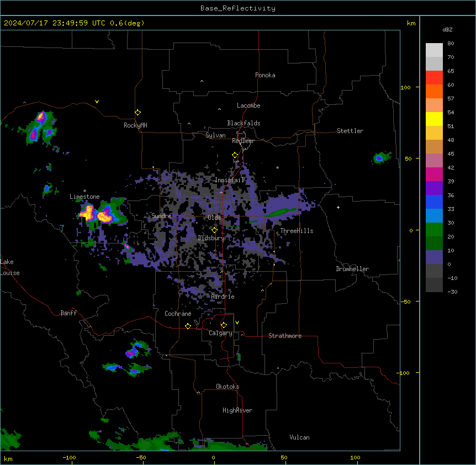The width and height of the screenshot is (476, 465).
Task: Click the Lacombe label
Action: (248, 105)
